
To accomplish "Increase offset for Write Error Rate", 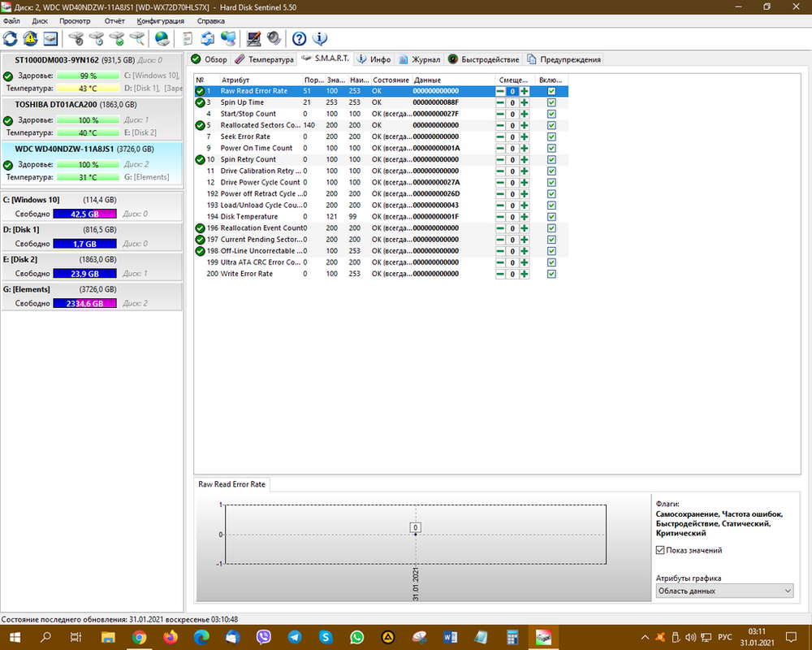I will coord(525,274).
